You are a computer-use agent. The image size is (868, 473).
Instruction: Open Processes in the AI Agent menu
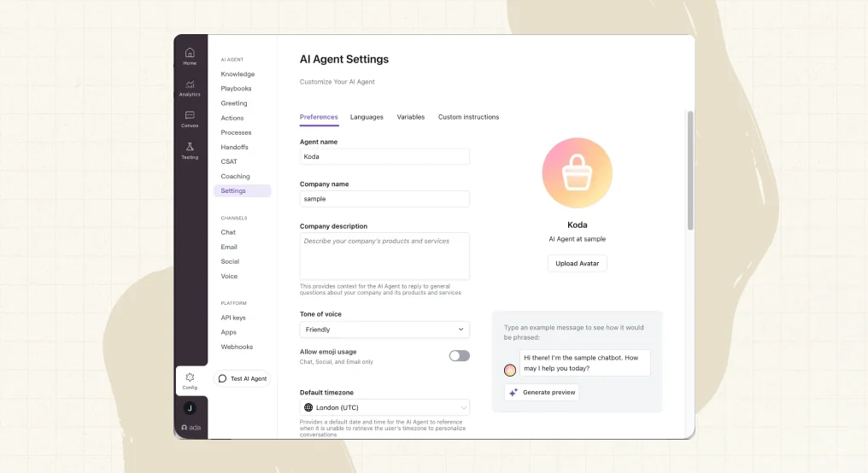point(236,133)
